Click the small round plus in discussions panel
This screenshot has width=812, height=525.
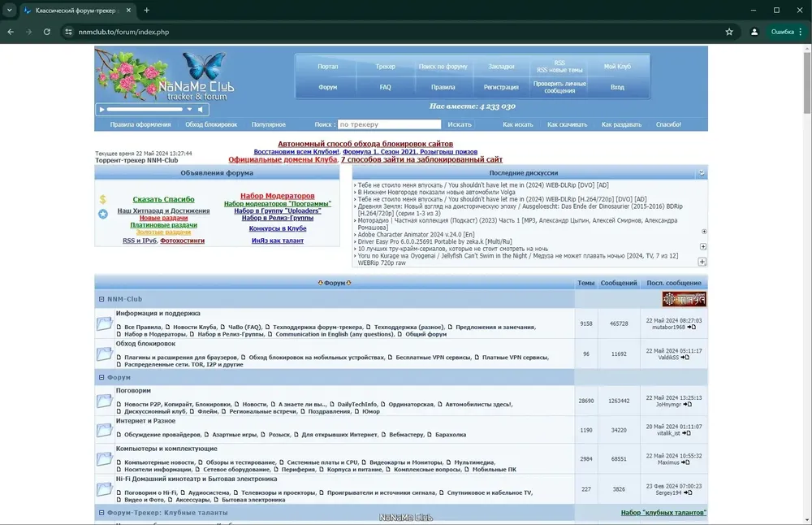coord(704,232)
